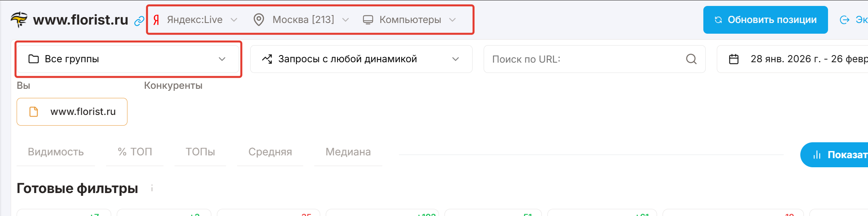Screen dimensions: 868x216
Task: Open the Медиана tab
Action: point(348,152)
